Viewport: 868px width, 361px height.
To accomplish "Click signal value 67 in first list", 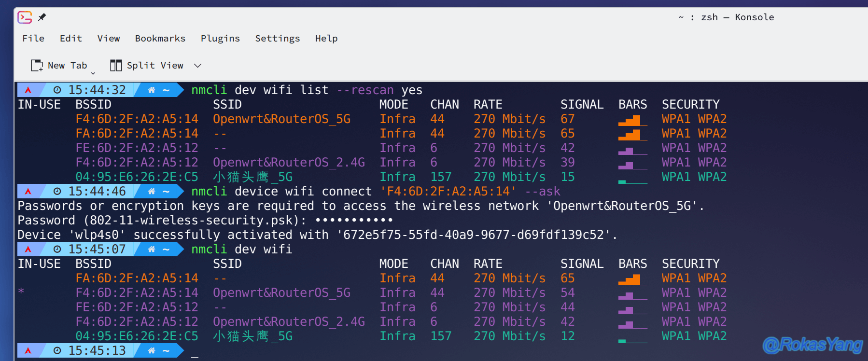I will [568, 119].
